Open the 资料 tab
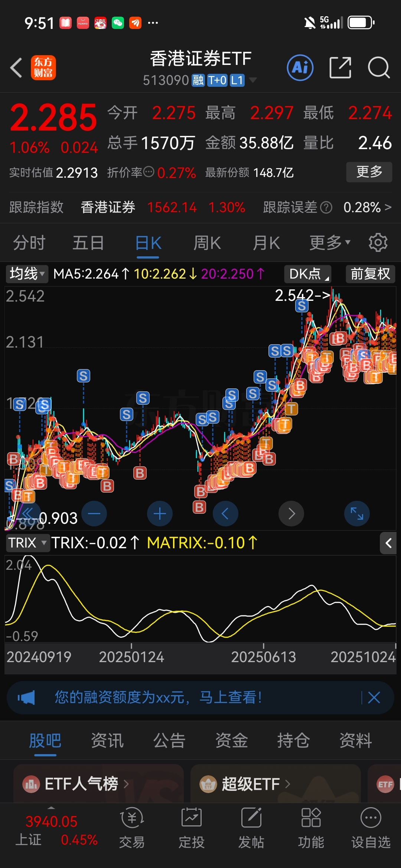 click(x=356, y=741)
